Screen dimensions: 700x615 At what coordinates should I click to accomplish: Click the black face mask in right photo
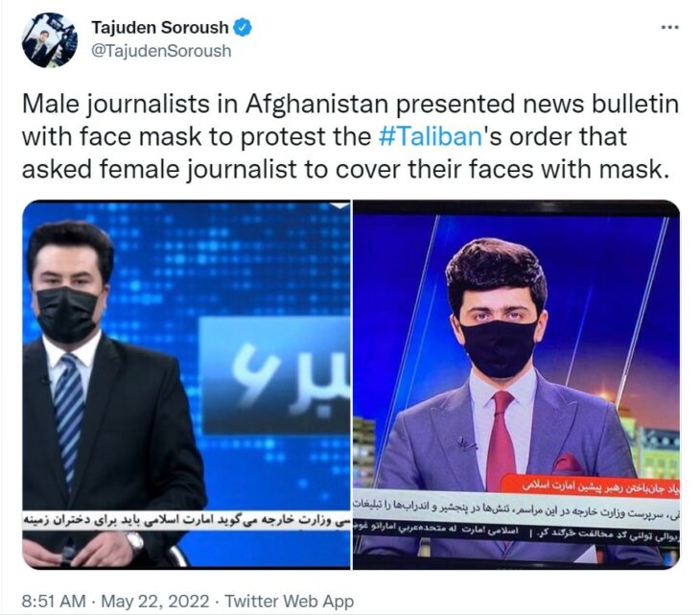pyautogui.click(x=499, y=348)
